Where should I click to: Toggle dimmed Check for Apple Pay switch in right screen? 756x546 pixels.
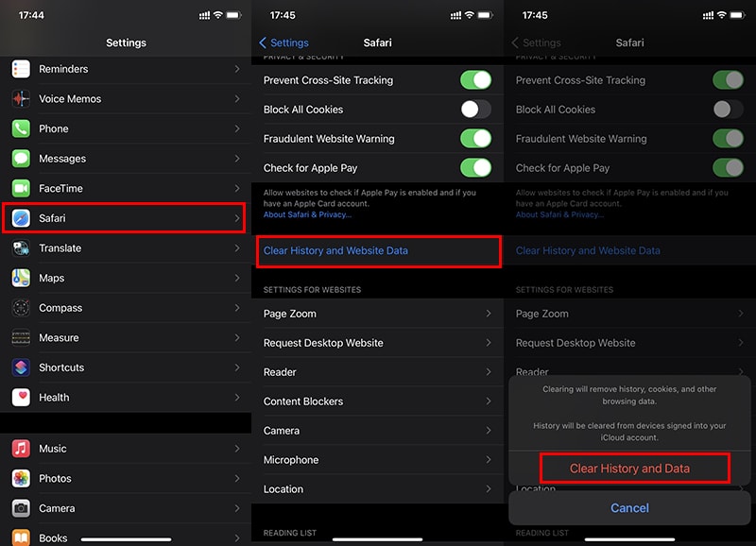pyautogui.click(x=728, y=168)
